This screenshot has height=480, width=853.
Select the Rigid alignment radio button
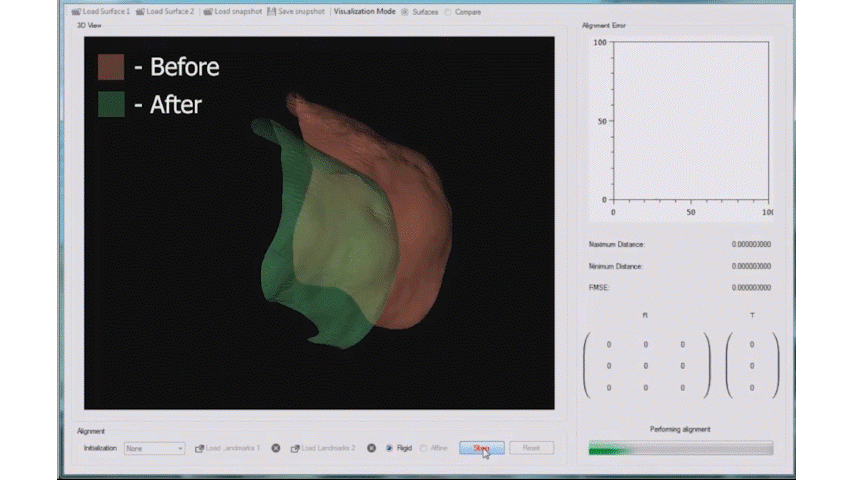(389, 448)
